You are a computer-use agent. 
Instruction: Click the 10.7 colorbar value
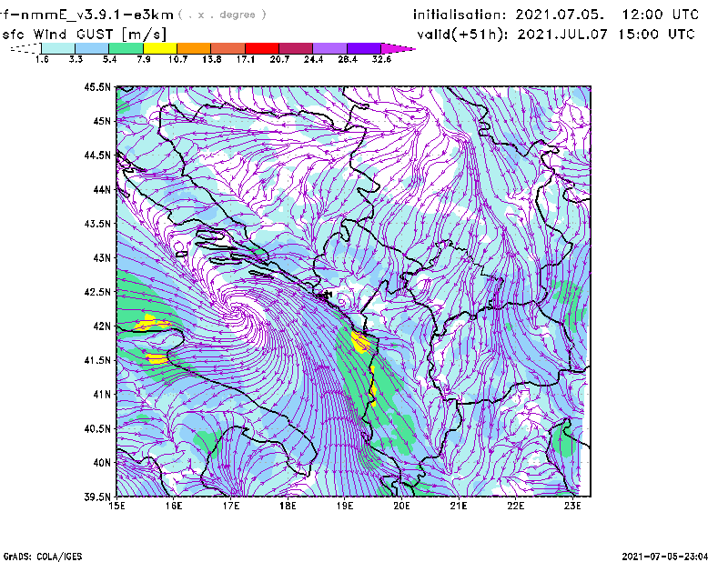(x=177, y=59)
